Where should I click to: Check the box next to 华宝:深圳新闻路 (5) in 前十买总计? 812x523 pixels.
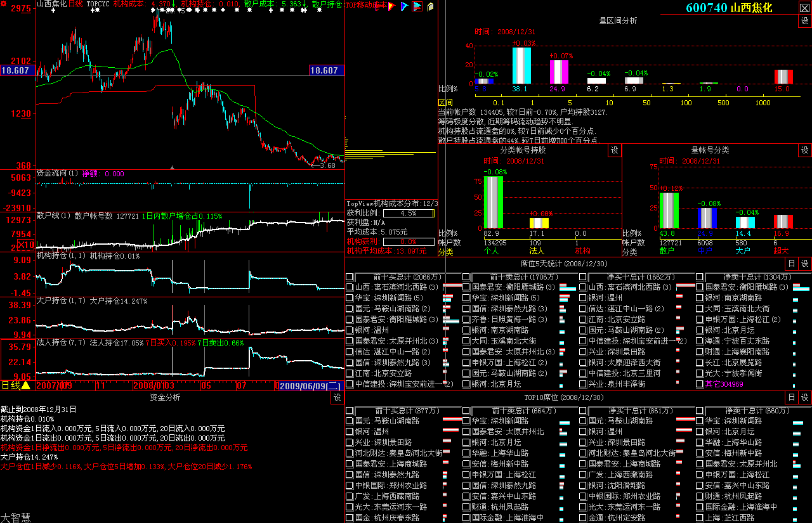click(x=350, y=298)
